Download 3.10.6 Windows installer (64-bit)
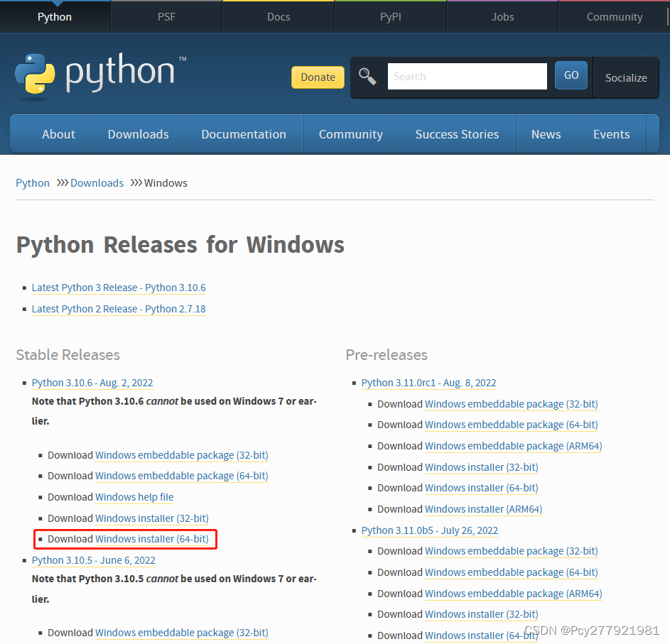 [x=151, y=539]
